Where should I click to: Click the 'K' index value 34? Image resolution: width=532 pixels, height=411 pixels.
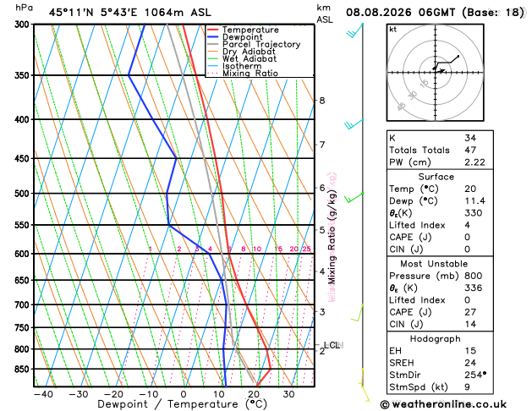pos(470,138)
